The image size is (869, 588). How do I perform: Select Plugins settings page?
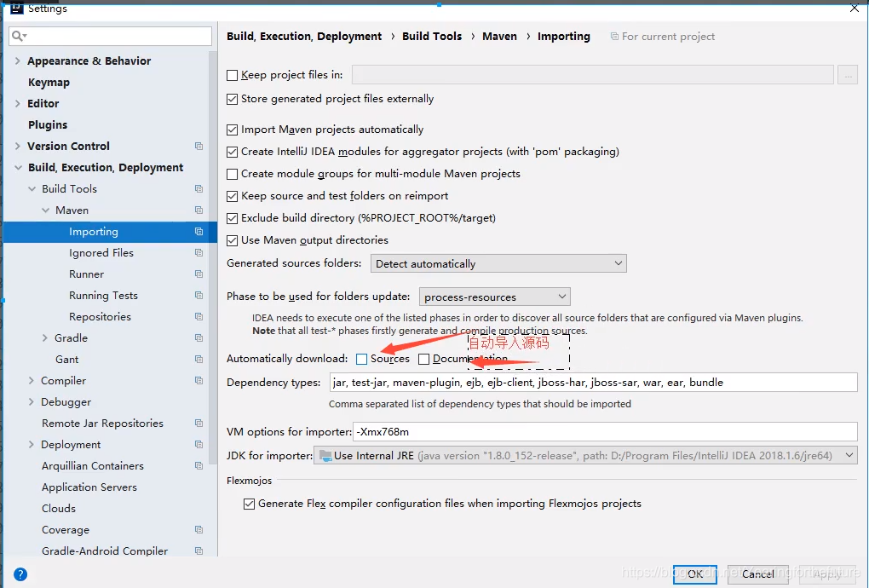pyautogui.click(x=48, y=125)
